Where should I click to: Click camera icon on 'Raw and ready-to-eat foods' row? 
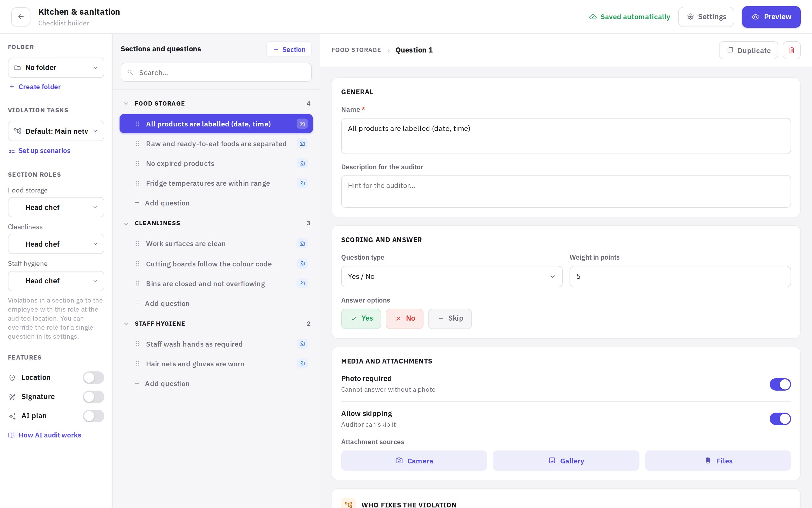pos(302,144)
